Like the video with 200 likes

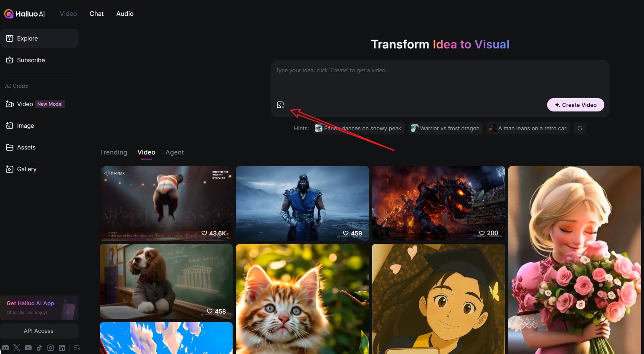(x=482, y=233)
